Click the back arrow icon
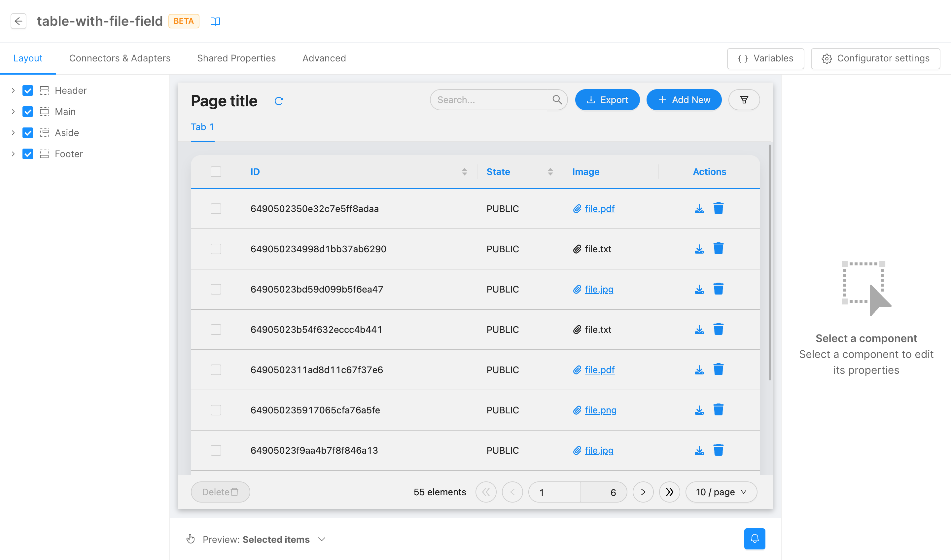This screenshot has height=560, width=951. [18, 21]
